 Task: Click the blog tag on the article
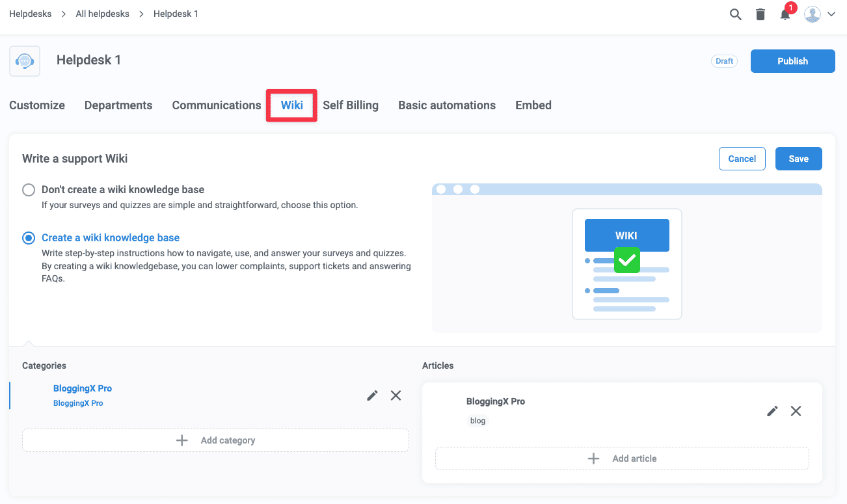(x=477, y=421)
